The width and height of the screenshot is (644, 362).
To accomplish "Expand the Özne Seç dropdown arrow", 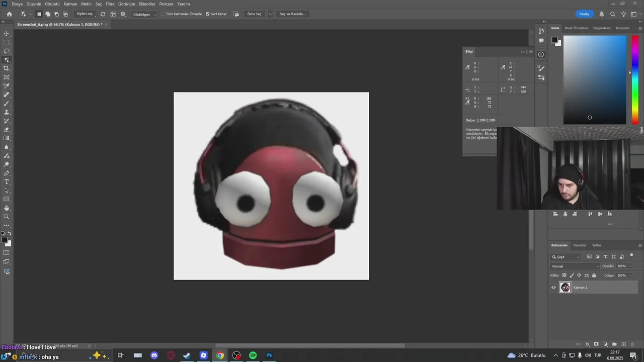I will tap(271, 14).
